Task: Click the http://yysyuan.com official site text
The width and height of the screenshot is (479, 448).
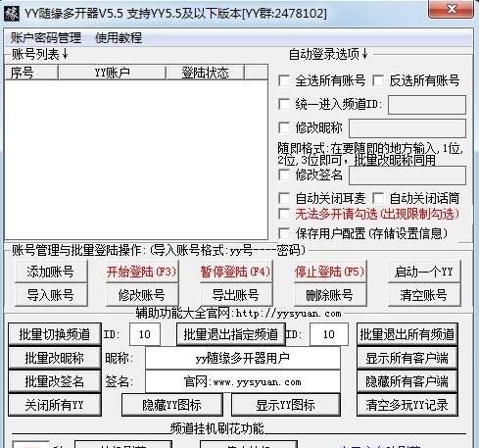Action: click(288, 314)
